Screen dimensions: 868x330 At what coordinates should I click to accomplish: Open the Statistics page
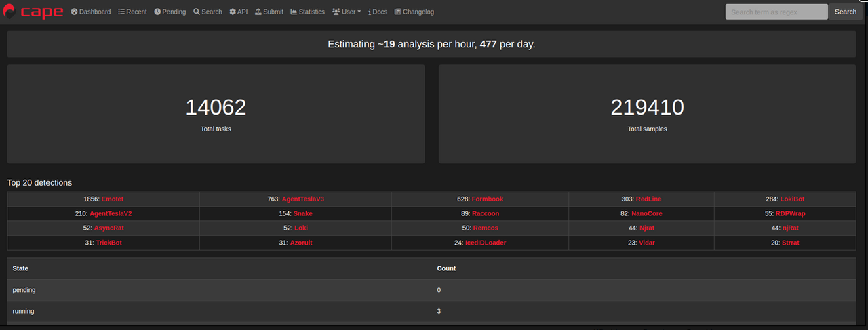(x=307, y=12)
